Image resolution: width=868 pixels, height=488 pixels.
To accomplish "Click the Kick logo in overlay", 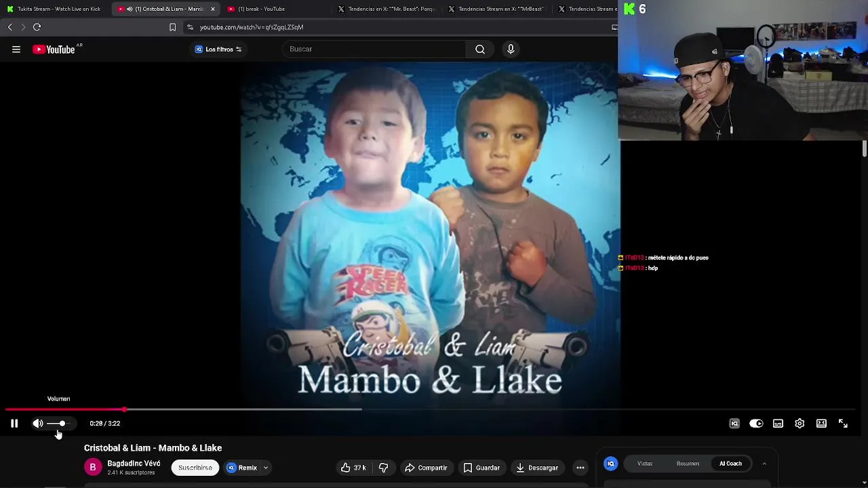I will [630, 9].
